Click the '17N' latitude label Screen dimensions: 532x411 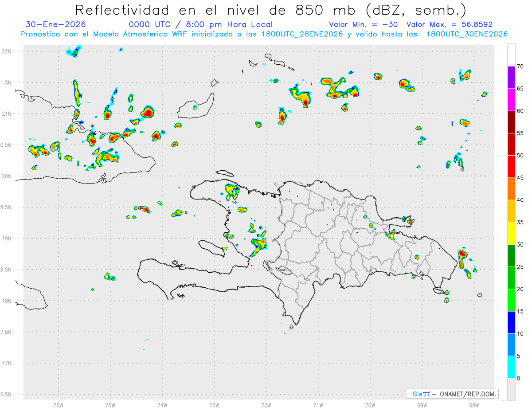coord(7,363)
